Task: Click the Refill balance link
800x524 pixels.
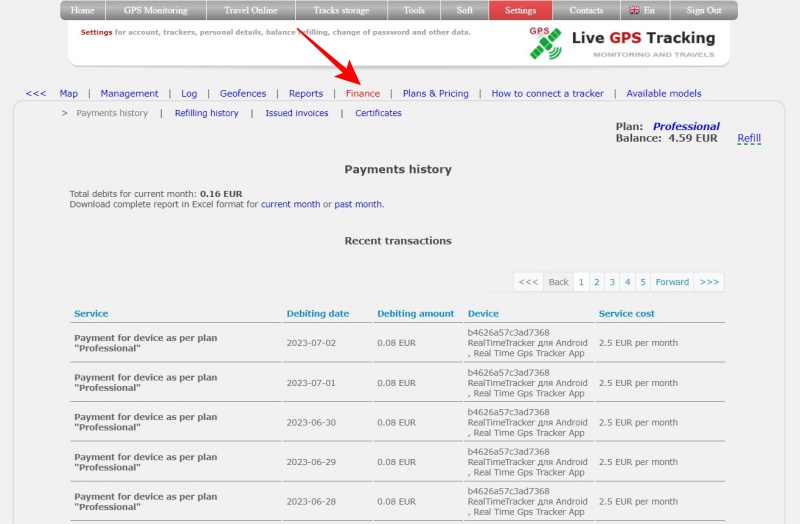Action: (749, 139)
